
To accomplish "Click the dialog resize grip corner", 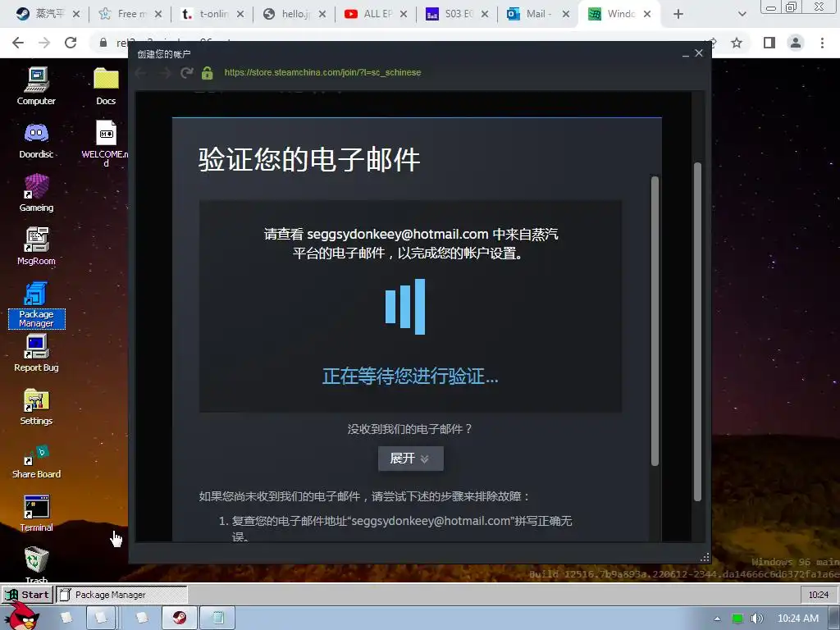I will pos(705,557).
